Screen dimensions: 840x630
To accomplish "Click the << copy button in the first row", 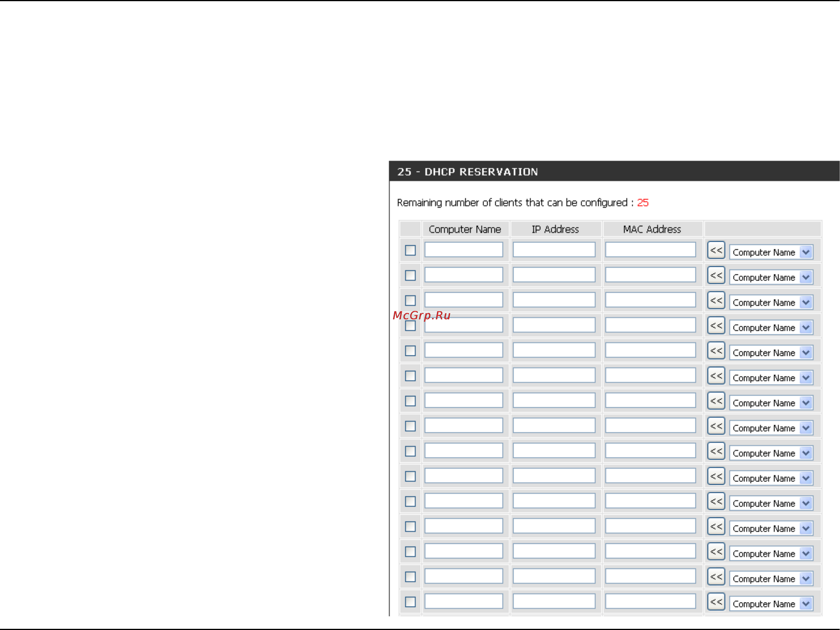I will [x=716, y=250].
